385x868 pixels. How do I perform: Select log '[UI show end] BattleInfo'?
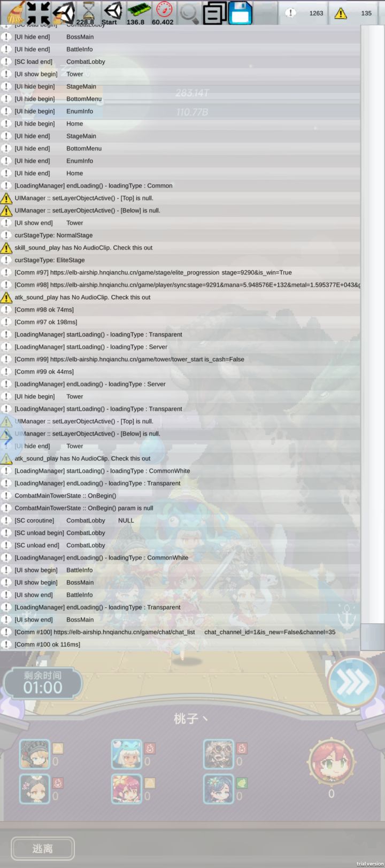(x=180, y=595)
